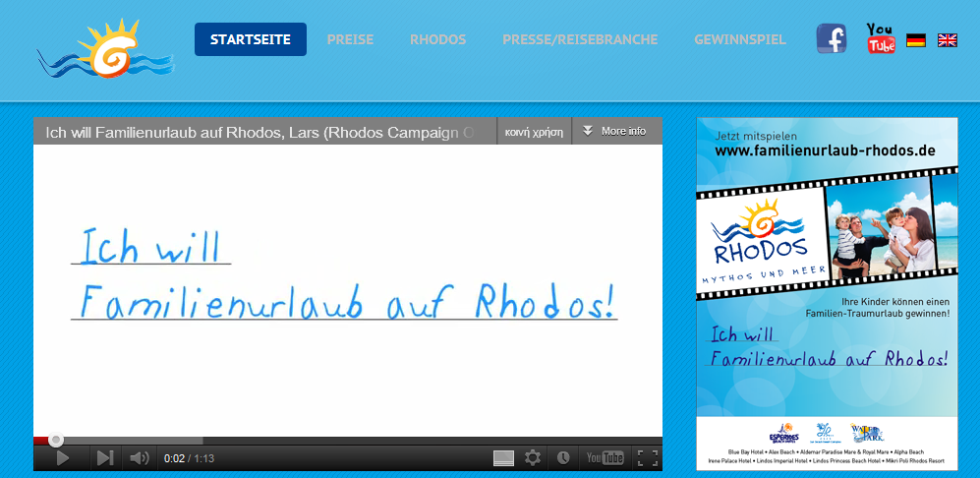980x478 pixels.
Task: Open video settings gear
Action: click(533, 457)
